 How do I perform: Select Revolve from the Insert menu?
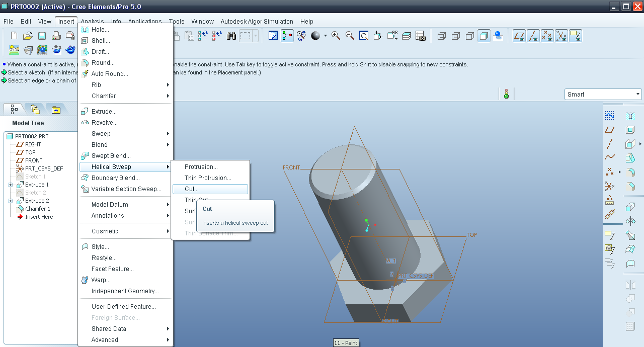126,123
